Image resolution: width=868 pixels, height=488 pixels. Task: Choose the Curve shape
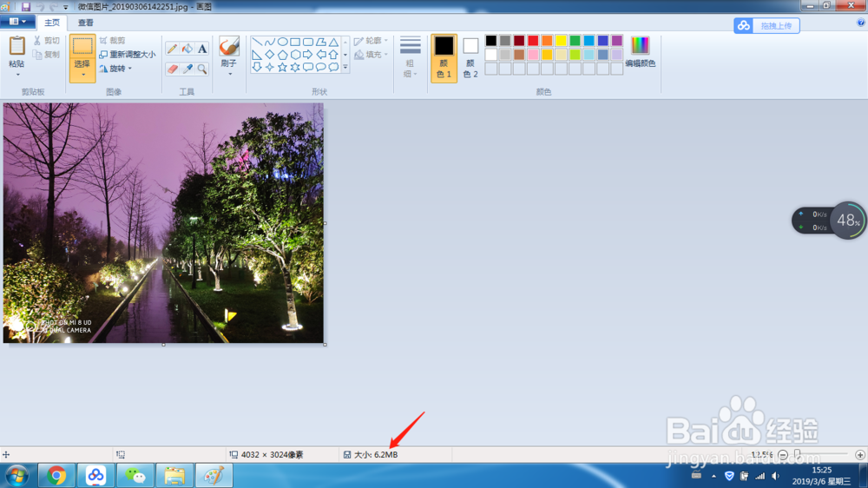click(x=270, y=42)
